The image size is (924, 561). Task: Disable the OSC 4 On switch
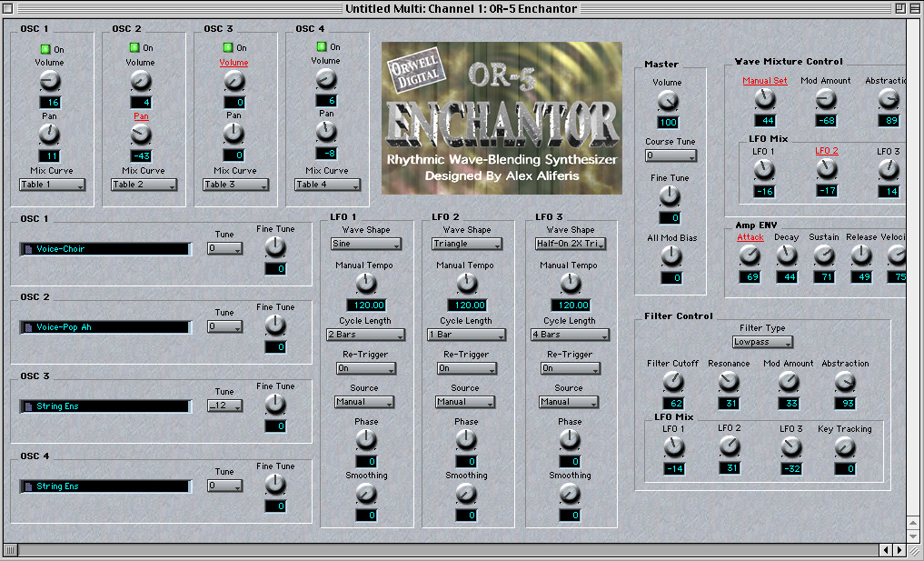[x=321, y=46]
